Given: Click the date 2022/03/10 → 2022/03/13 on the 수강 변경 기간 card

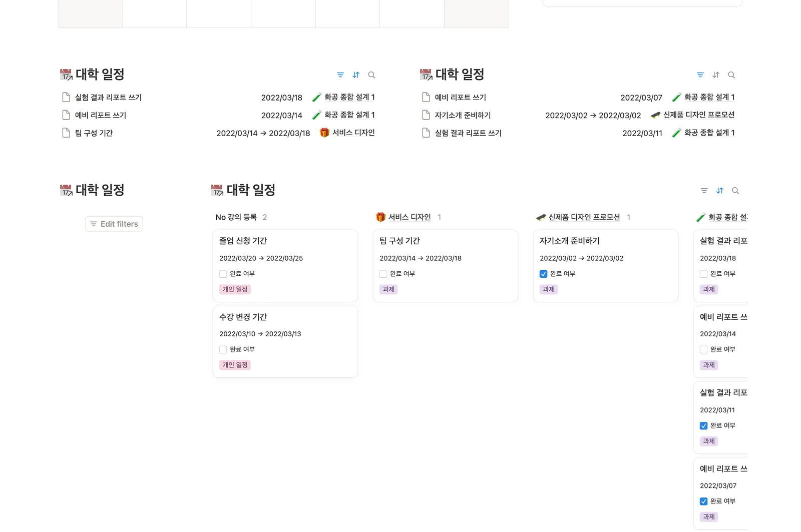Looking at the screenshot, I should point(260,334).
